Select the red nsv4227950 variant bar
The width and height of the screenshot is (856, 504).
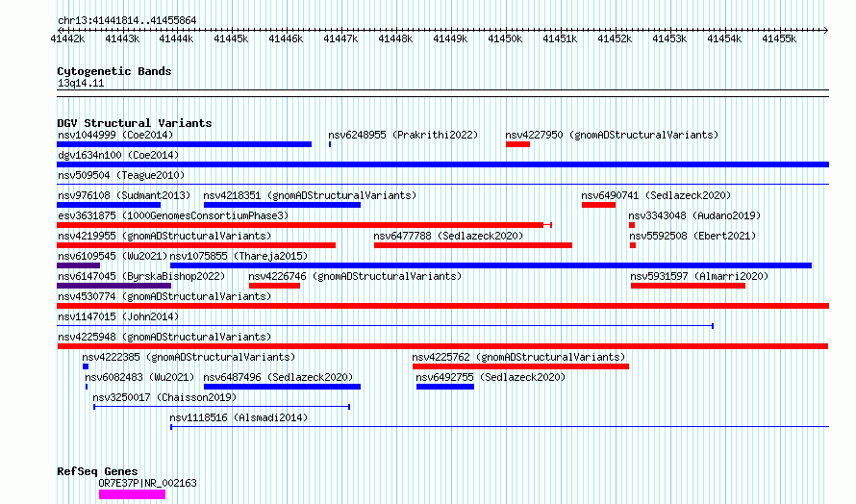517,144
